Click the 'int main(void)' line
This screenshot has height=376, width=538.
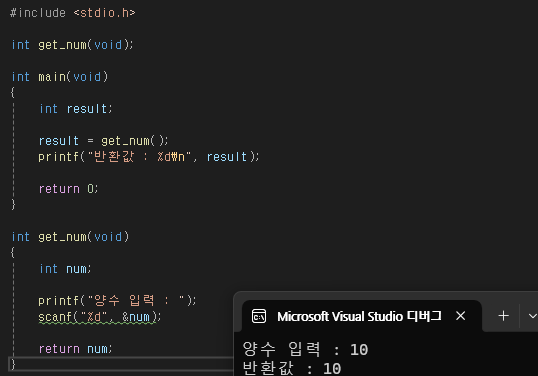60,77
